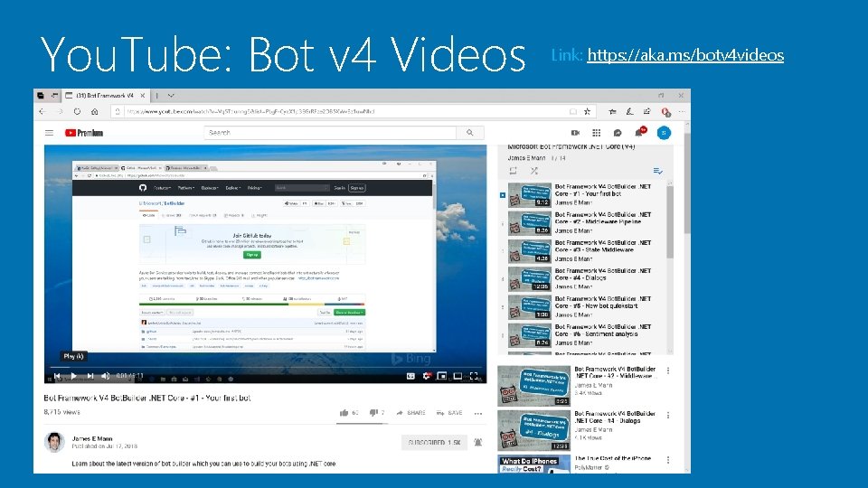Image resolution: width=868 pixels, height=488 pixels.
Task: Open the YouTube apps grid icon
Action: 596,133
